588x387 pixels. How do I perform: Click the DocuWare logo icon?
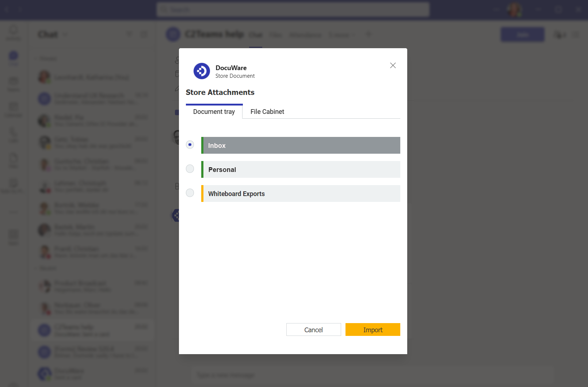202,71
